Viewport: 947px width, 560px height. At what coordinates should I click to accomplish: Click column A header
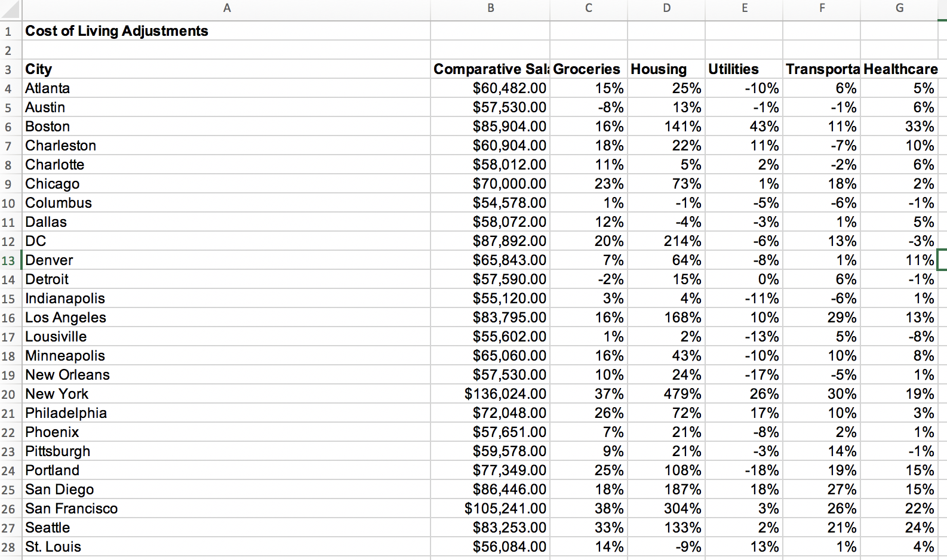226,8
